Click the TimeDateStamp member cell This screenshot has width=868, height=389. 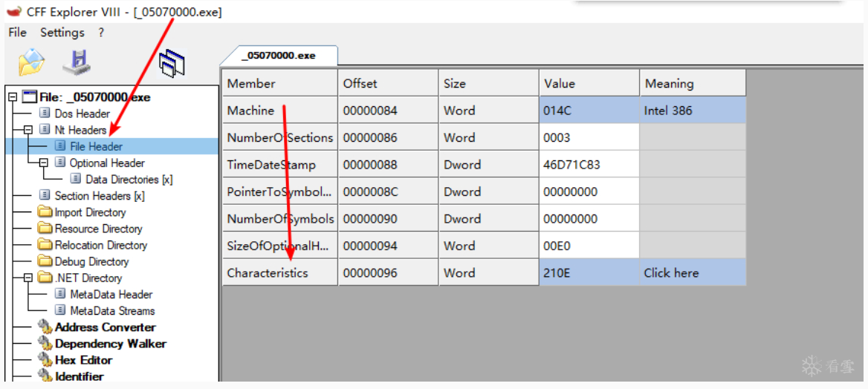point(280,164)
